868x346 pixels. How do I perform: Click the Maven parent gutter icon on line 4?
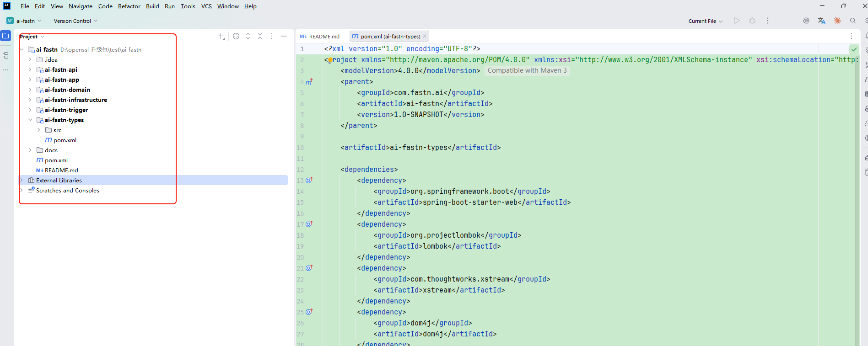(x=309, y=82)
